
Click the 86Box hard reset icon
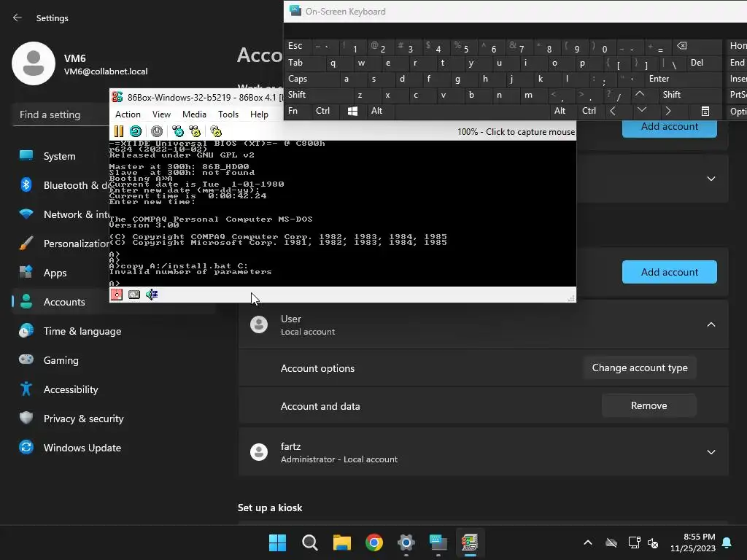[136, 131]
